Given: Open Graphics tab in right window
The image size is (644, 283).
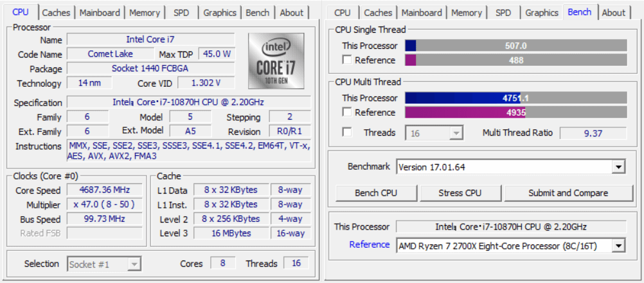Looking at the screenshot, I should pyautogui.click(x=542, y=13).
